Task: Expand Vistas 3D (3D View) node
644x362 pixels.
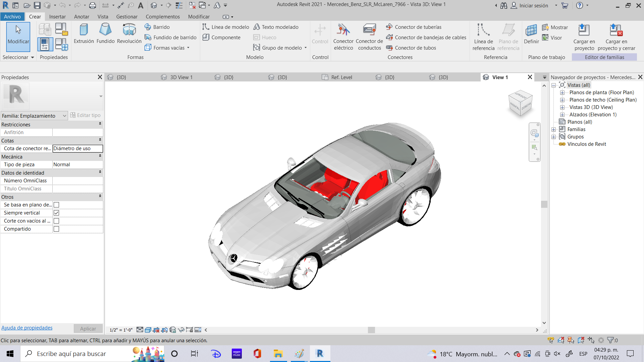Action: (x=562, y=107)
